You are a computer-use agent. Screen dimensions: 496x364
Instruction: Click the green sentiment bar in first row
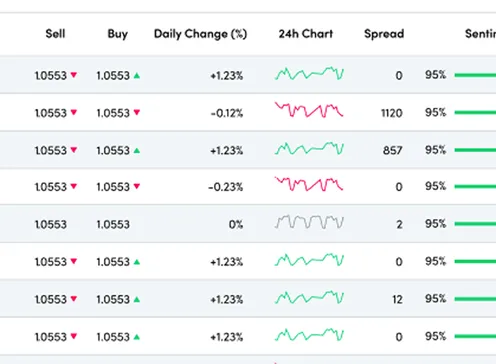tap(475, 75)
